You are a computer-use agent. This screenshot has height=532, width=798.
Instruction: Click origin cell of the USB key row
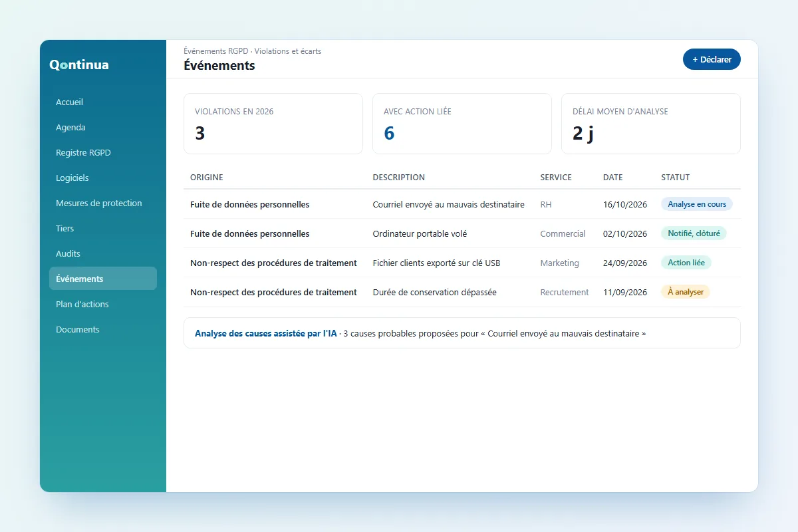[273, 263]
